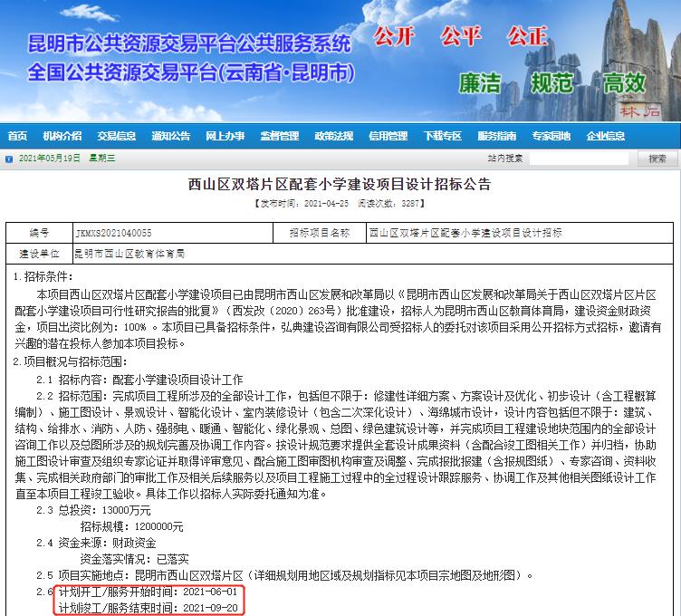Click the heading 1.招标条件

(x=43, y=276)
